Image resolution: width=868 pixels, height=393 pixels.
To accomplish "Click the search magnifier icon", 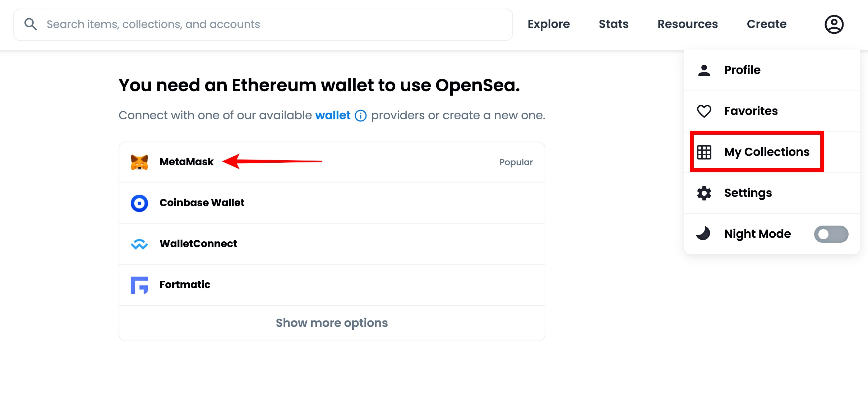I will tap(31, 24).
